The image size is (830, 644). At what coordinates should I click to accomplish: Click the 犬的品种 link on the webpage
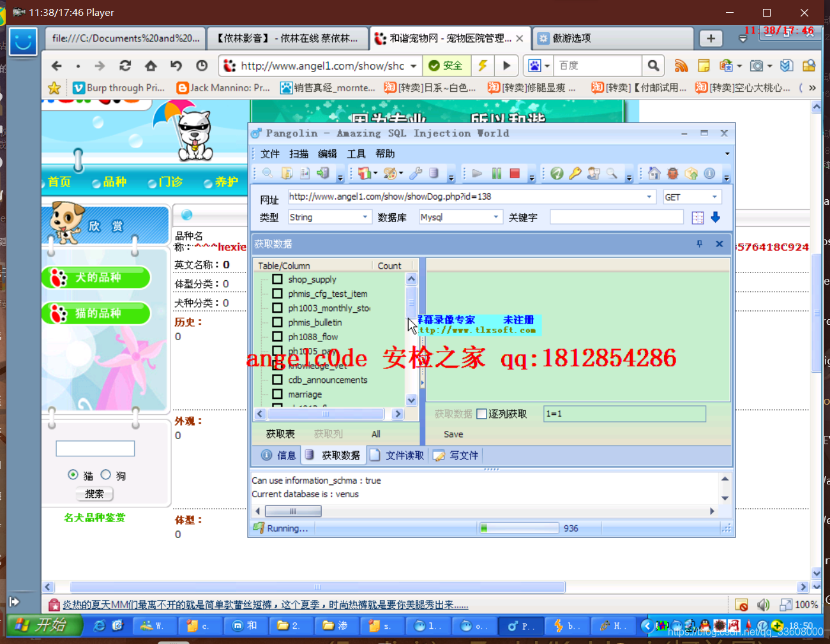(97, 278)
